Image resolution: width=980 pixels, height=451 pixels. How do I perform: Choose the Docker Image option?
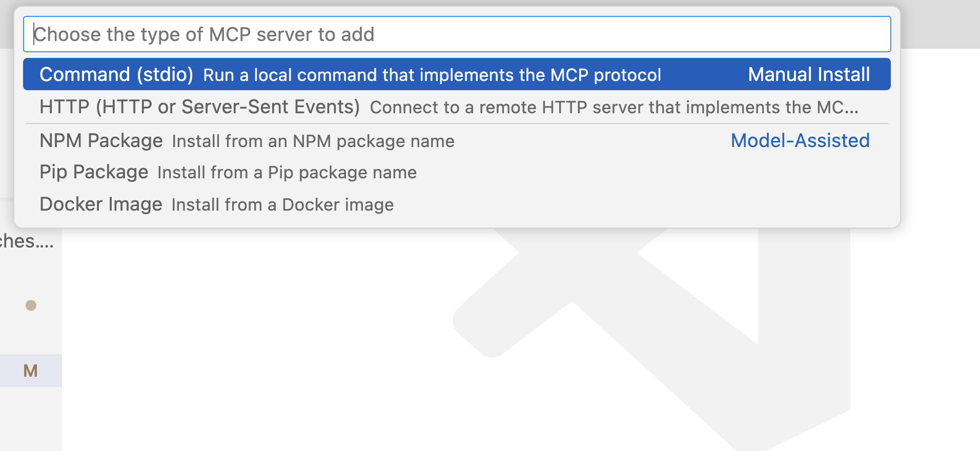click(101, 204)
